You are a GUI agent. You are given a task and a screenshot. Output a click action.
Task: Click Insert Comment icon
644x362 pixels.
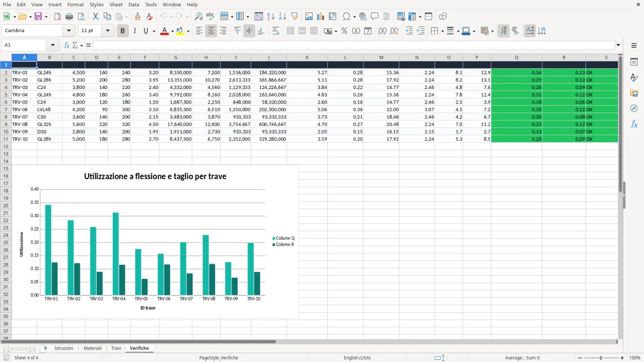click(375, 17)
